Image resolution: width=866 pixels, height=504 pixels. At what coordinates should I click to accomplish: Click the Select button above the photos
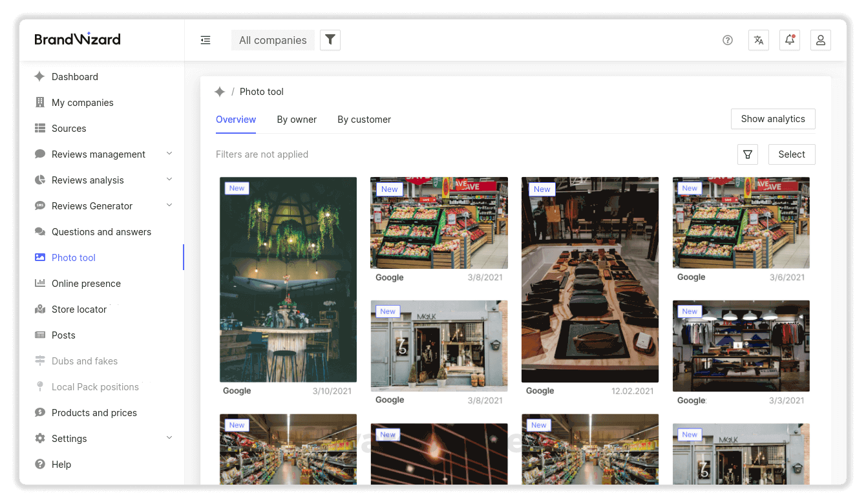click(791, 154)
